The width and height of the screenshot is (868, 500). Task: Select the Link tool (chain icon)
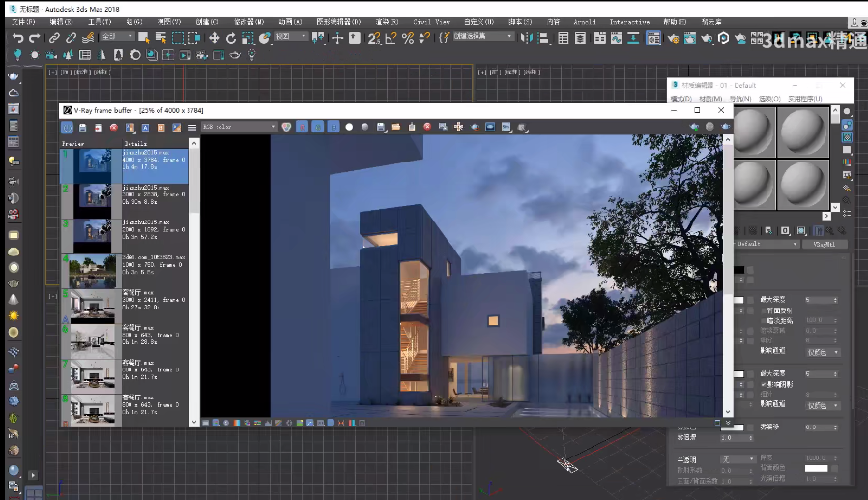(54, 38)
